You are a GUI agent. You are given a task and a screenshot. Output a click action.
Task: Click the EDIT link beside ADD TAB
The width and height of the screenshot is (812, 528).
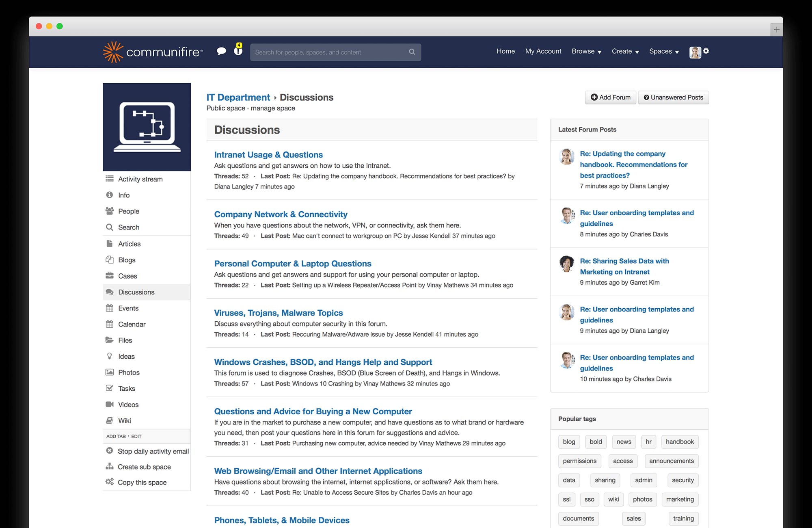click(136, 437)
